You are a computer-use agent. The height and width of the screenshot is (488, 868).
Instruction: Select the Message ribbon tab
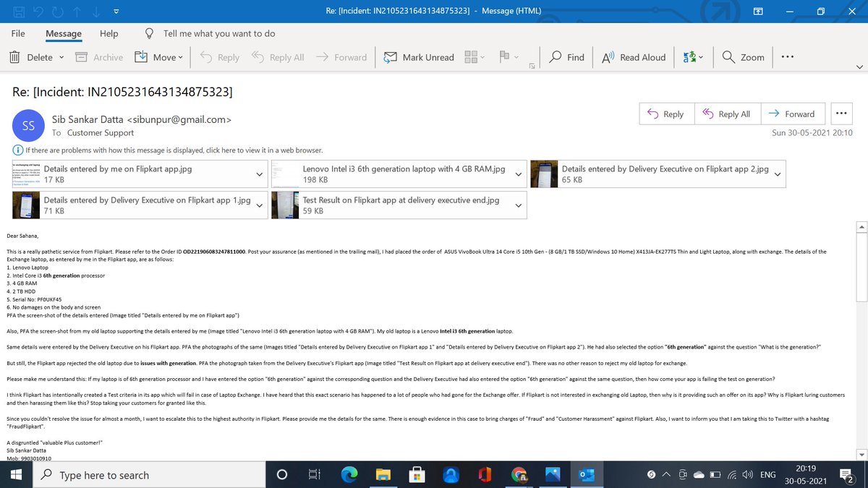tap(64, 33)
